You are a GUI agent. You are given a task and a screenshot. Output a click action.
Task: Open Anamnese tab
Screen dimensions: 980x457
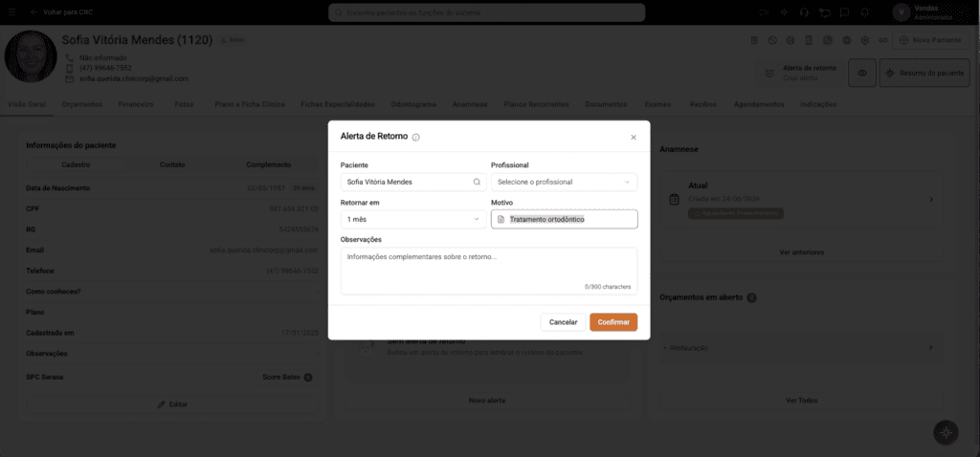(470, 104)
